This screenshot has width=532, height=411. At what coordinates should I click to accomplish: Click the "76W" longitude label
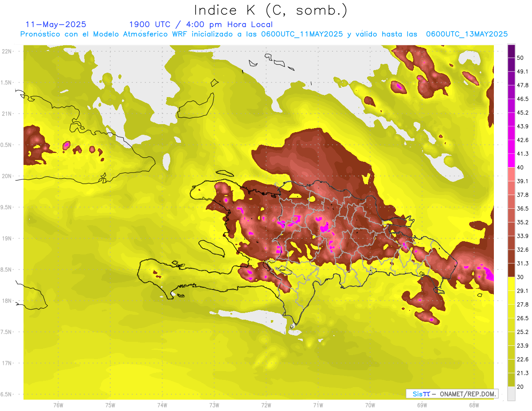pos(58,405)
